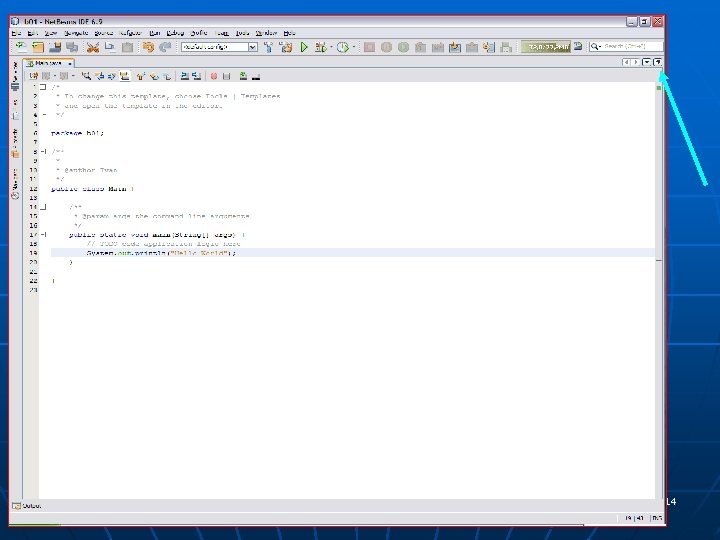The height and width of the screenshot is (540, 720).
Task: Open the project configuration combo box
Action: (219, 47)
